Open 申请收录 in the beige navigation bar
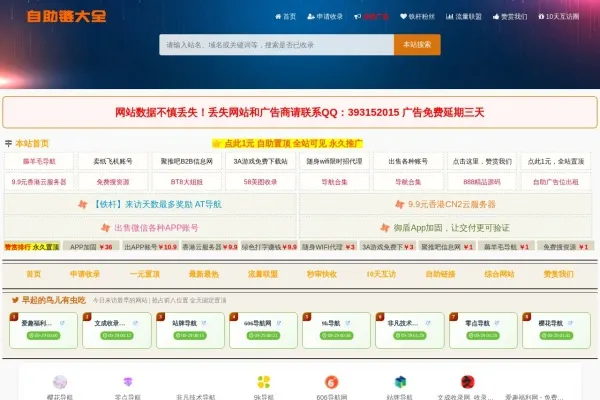The width and height of the screenshot is (600, 400). click(x=85, y=274)
